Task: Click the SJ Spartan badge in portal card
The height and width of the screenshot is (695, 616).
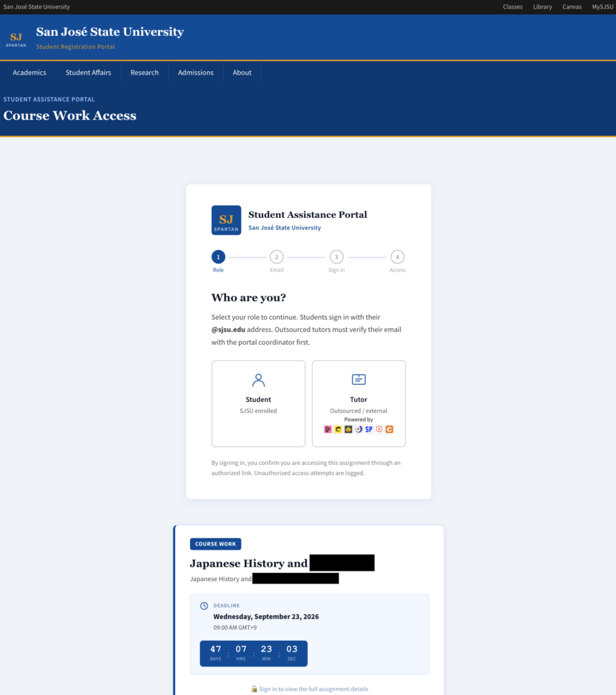Action: click(x=226, y=220)
